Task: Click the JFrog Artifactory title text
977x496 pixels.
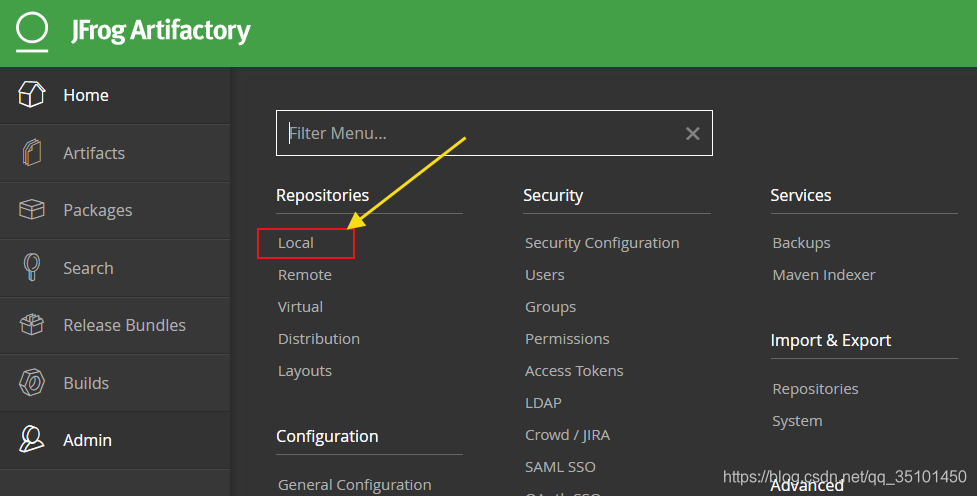Action: tap(161, 31)
